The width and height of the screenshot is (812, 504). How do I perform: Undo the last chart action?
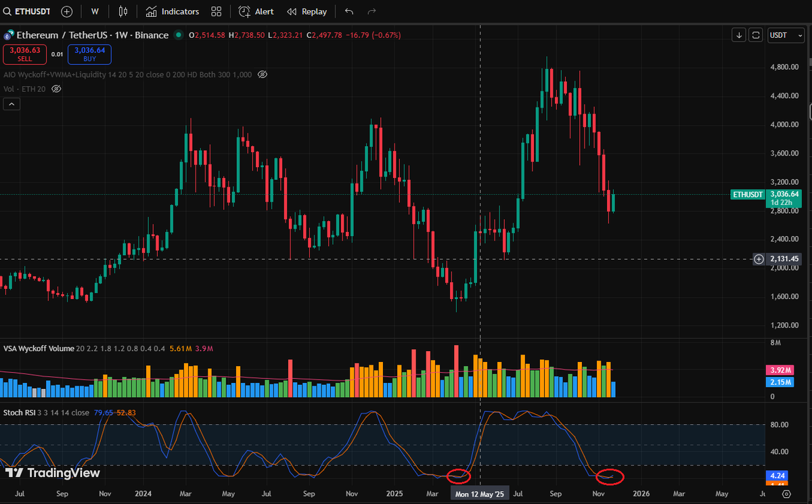[x=348, y=12]
